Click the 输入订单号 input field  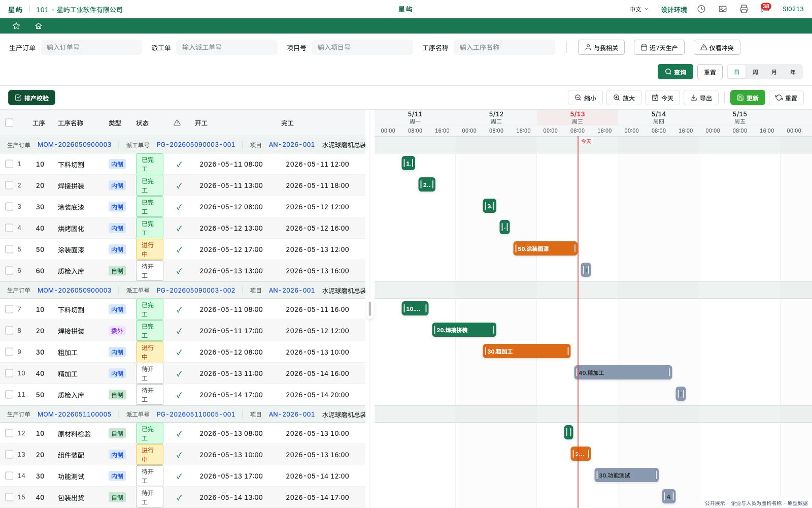pyautogui.click(x=91, y=47)
